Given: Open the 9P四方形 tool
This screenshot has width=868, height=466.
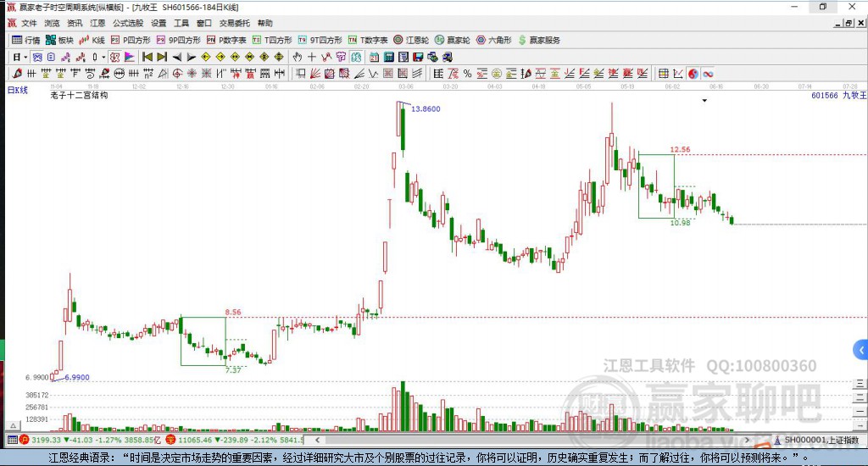Looking at the screenshot, I should [x=179, y=40].
